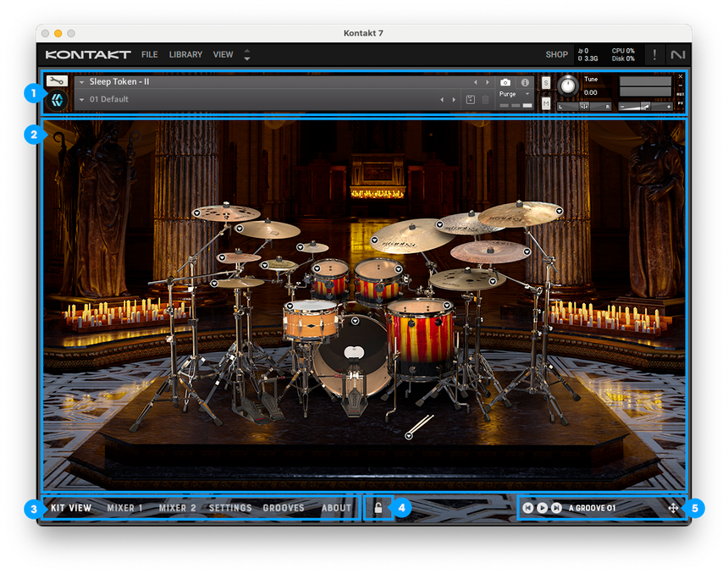Open the LIBRARY menu

tap(185, 55)
